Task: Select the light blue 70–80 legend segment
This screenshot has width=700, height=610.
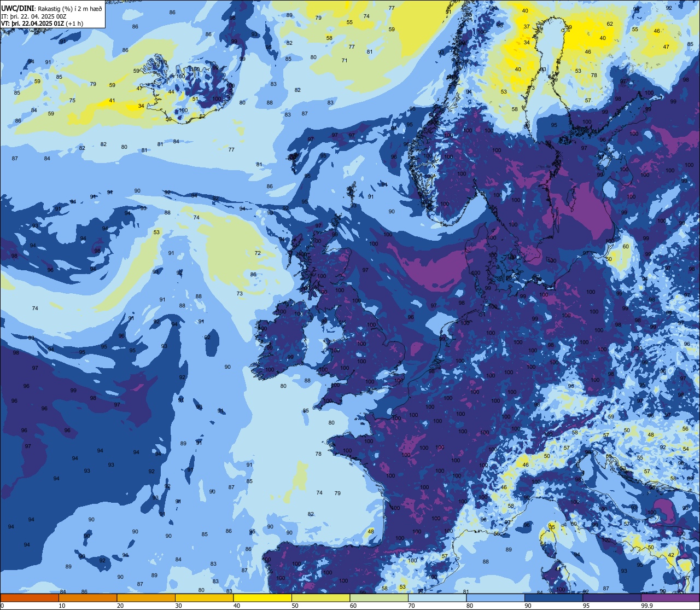Action: (x=437, y=598)
